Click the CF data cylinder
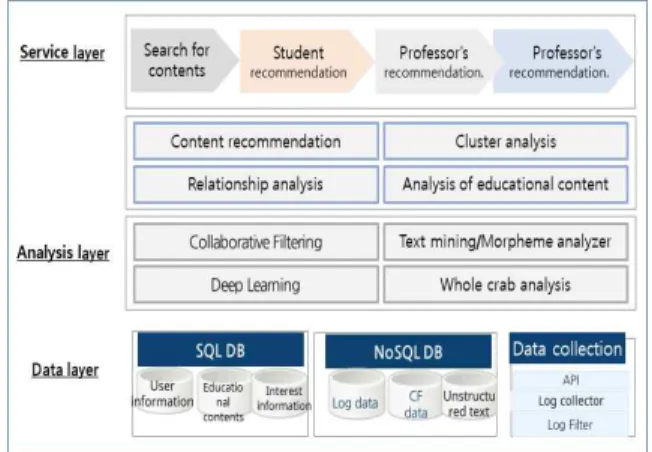 tap(415, 395)
